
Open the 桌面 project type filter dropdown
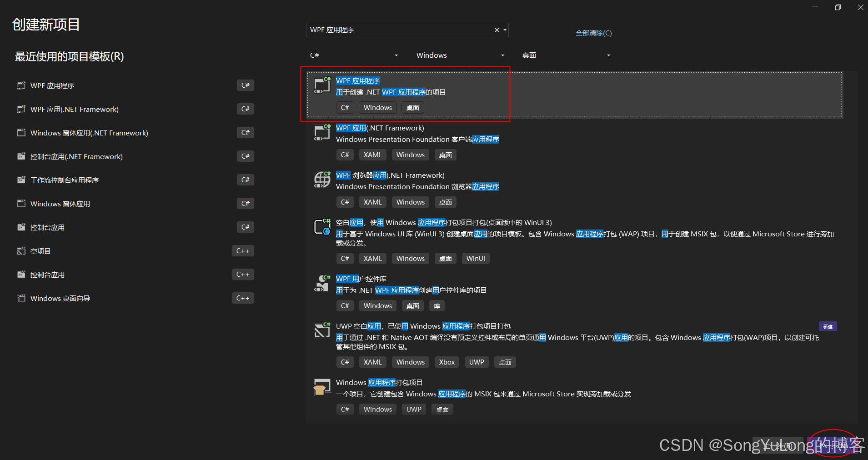566,55
